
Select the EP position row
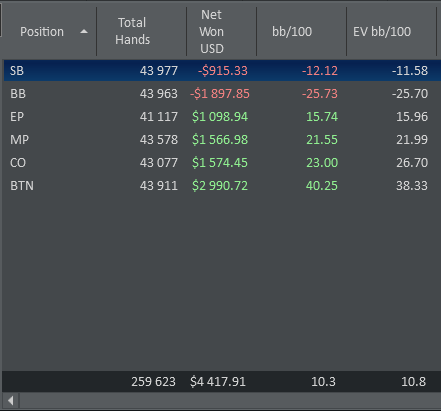point(222,117)
